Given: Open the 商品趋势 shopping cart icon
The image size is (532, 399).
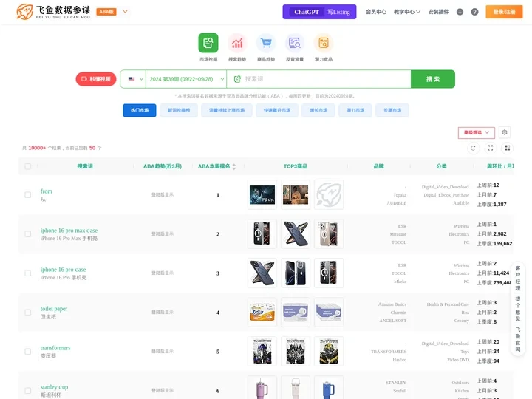Looking at the screenshot, I should pos(266,43).
